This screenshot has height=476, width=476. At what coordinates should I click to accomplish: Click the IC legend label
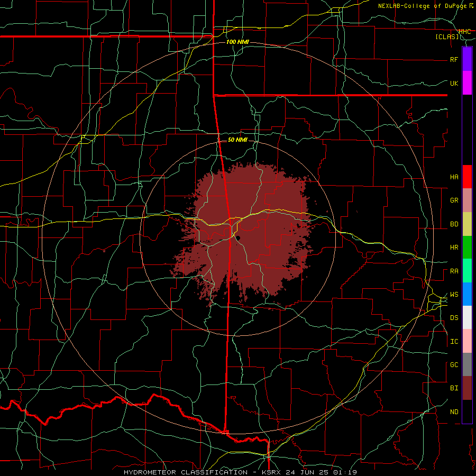[454, 342]
